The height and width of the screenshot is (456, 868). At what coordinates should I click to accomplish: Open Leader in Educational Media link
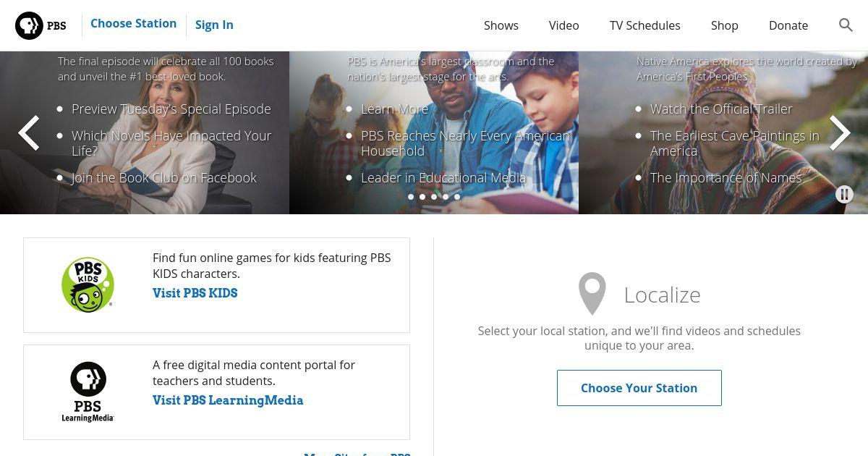443,178
